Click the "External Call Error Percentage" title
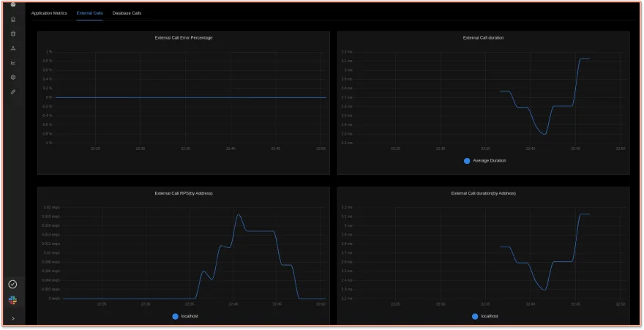 tap(184, 38)
